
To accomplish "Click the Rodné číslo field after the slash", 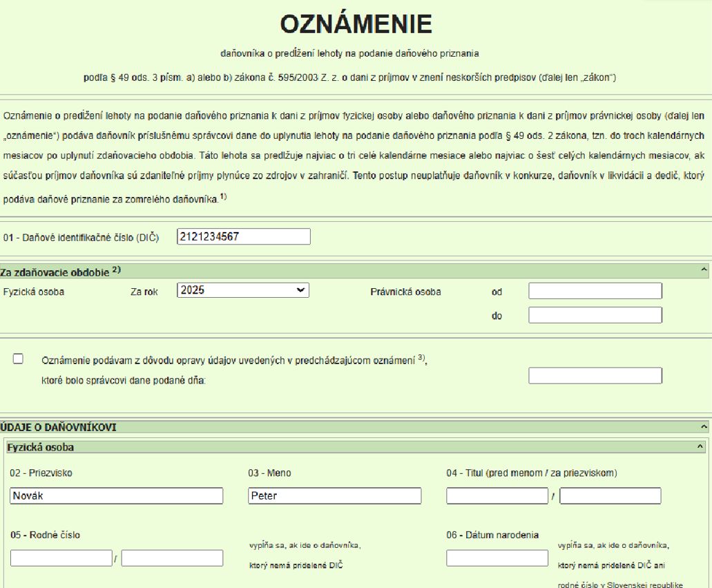I will [x=172, y=558].
